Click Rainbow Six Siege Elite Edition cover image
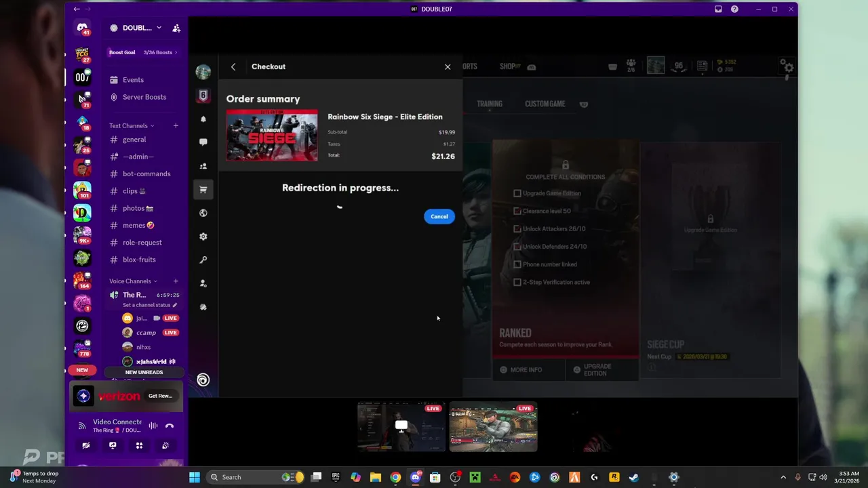 (x=272, y=136)
